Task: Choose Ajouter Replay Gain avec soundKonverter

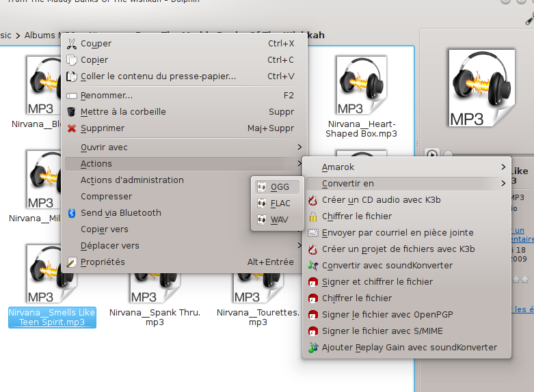Action: pos(407,348)
